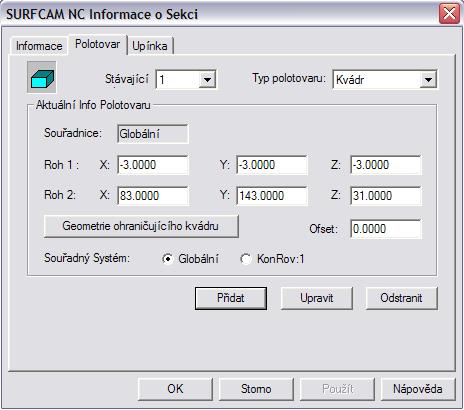Click Geometrie ohraničujícího kvádru button

click(141, 226)
